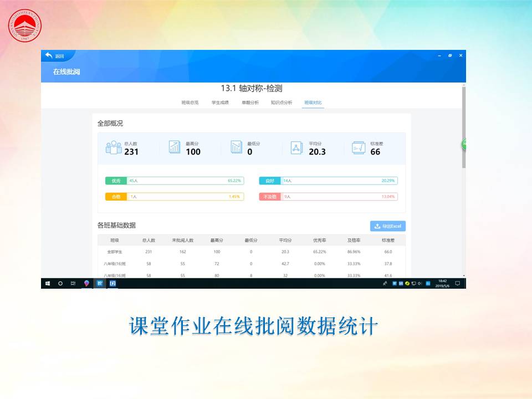Click the 导出Excel button
Image resolution: width=532 pixels, height=399 pixels.
pyautogui.click(x=388, y=226)
